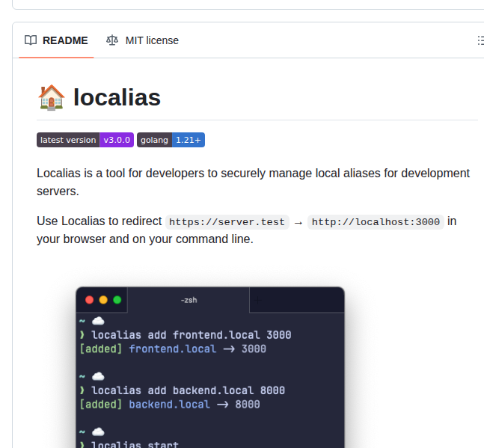Click the book icon beside README

click(31, 40)
